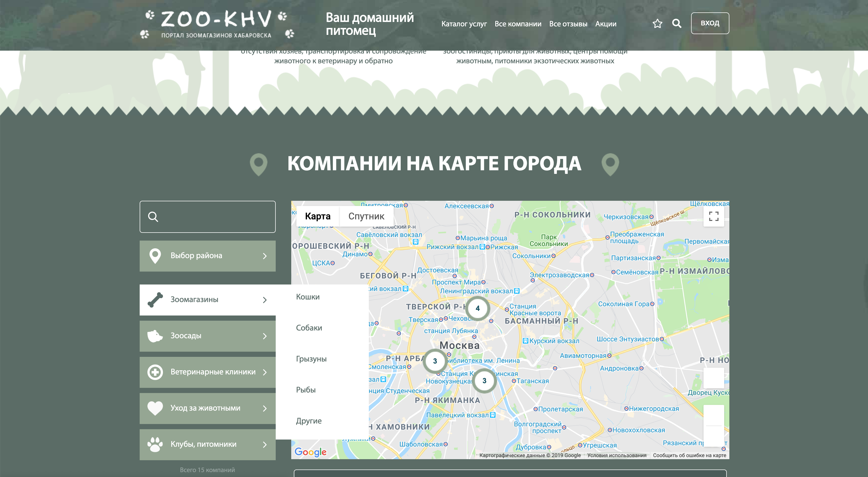The height and width of the screenshot is (477, 868).
Task: Open Все компании menu item
Action: pos(518,24)
